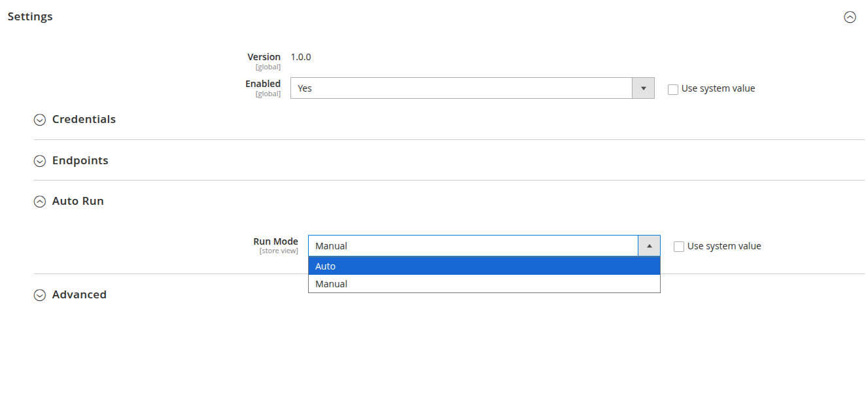Open the Enabled dropdown showing Yes
This screenshot has height=405, width=868.
tap(472, 88)
